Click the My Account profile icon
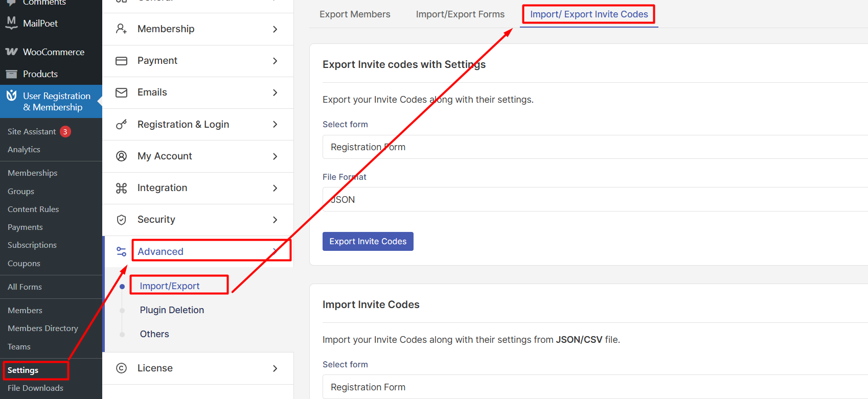This screenshot has height=399, width=868. (121, 156)
